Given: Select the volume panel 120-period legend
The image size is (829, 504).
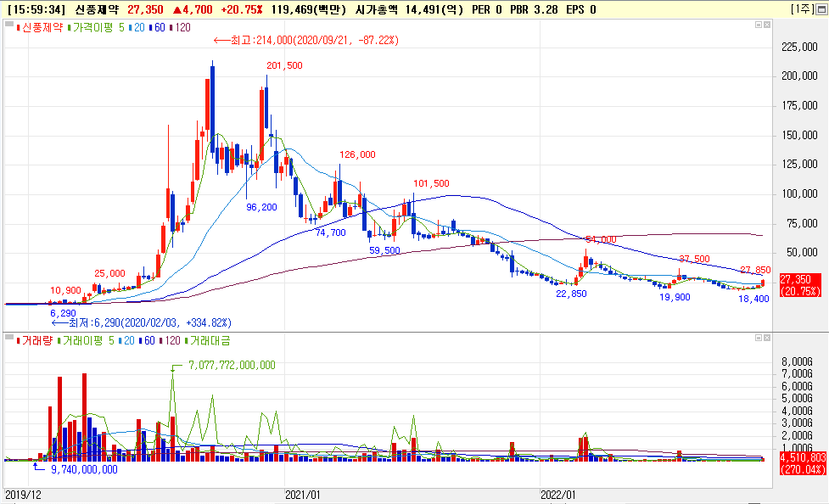Looking at the screenshot, I should pyautogui.click(x=170, y=340).
